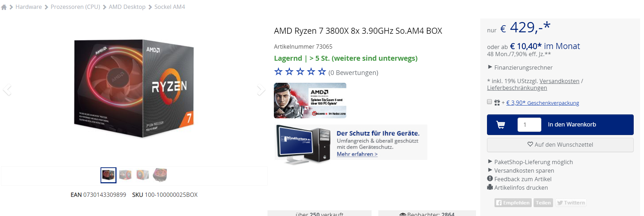Click gift icon beside Geschenkverpackung

(497, 103)
